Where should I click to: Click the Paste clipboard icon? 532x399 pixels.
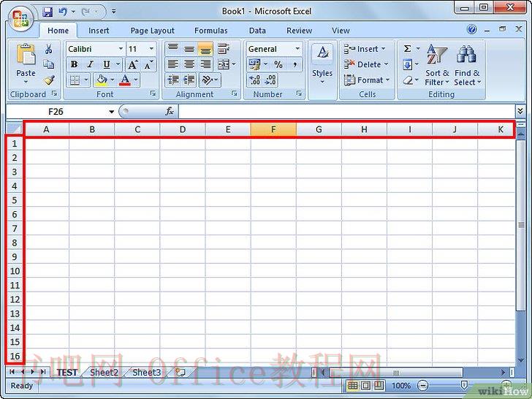(26, 54)
